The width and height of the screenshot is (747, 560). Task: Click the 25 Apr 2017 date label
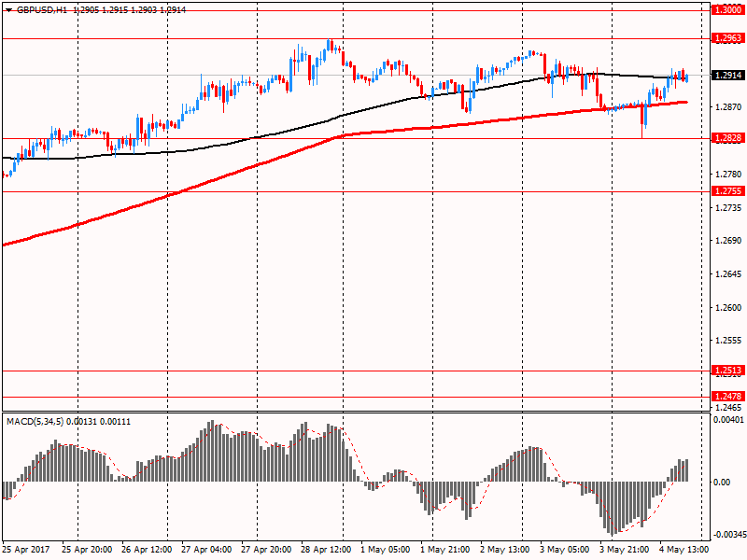[25, 550]
